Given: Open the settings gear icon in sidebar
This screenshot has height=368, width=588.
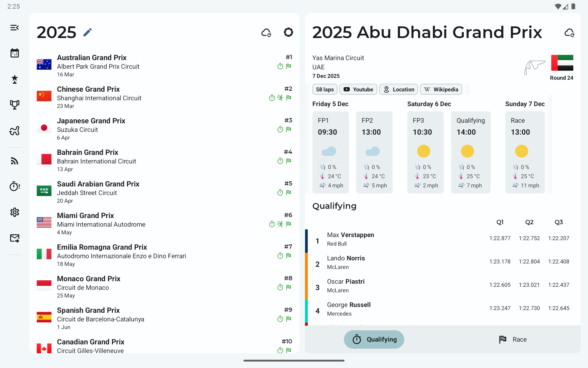Looking at the screenshot, I should point(14,212).
